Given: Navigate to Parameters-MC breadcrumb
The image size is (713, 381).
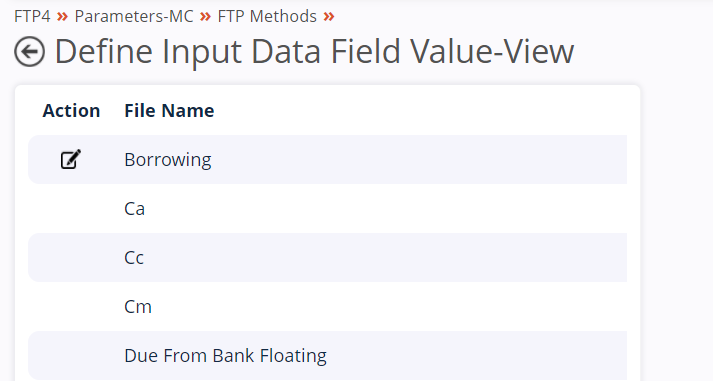Looking at the screenshot, I should pyautogui.click(x=134, y=16).
